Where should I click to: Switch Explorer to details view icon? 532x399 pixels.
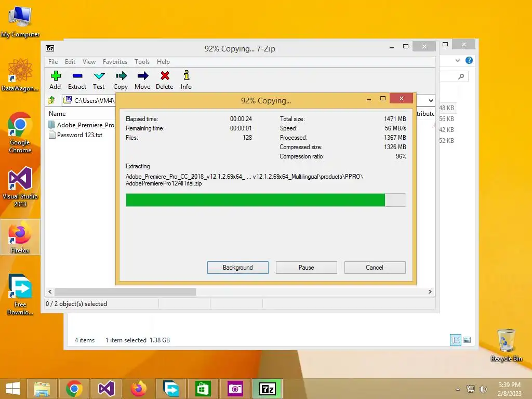point(455,340)
